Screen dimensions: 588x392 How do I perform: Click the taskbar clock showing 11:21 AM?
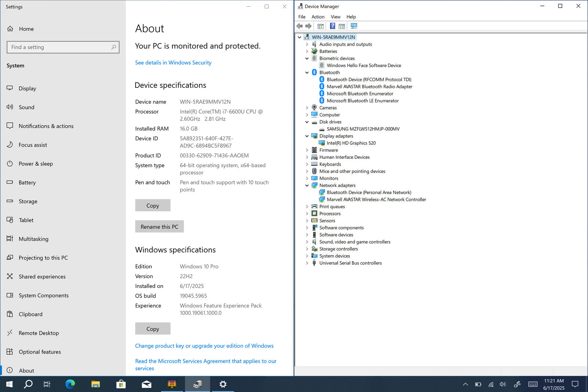tap(554, 384)
